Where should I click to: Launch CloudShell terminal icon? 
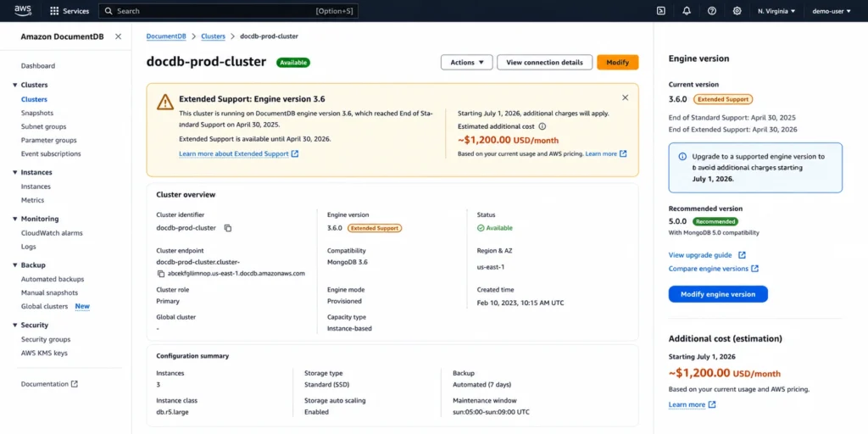tap(660, 11)
